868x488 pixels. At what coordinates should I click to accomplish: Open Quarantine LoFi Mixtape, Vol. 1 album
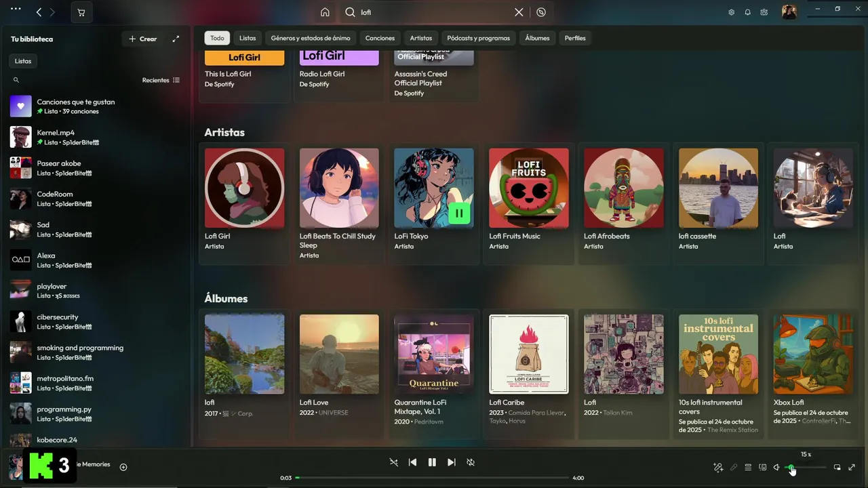coord(434,373)
